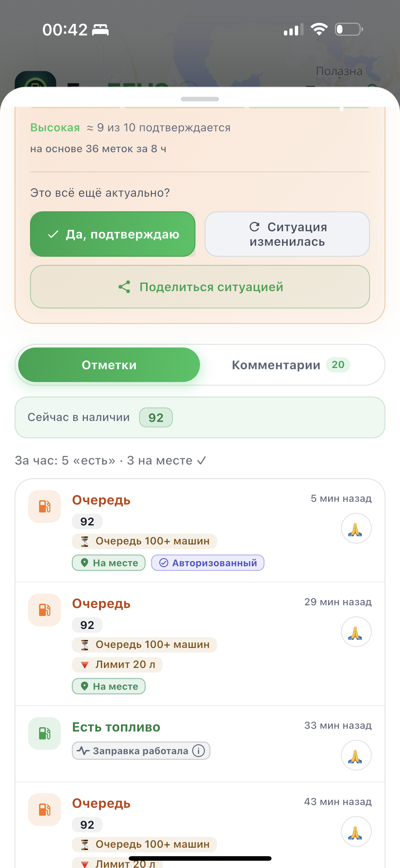Switch to the Комментарии tab
The image size is (400, 868).
(291, 365)
